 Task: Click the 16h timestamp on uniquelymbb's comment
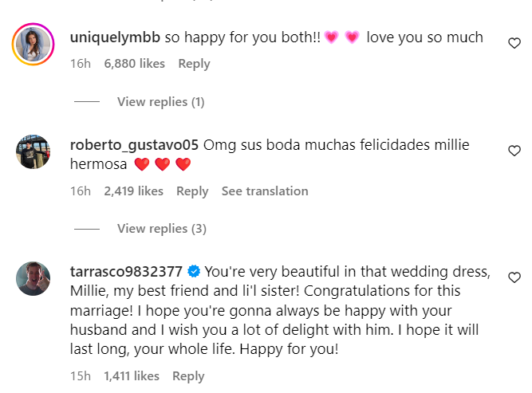click(80, 64)
